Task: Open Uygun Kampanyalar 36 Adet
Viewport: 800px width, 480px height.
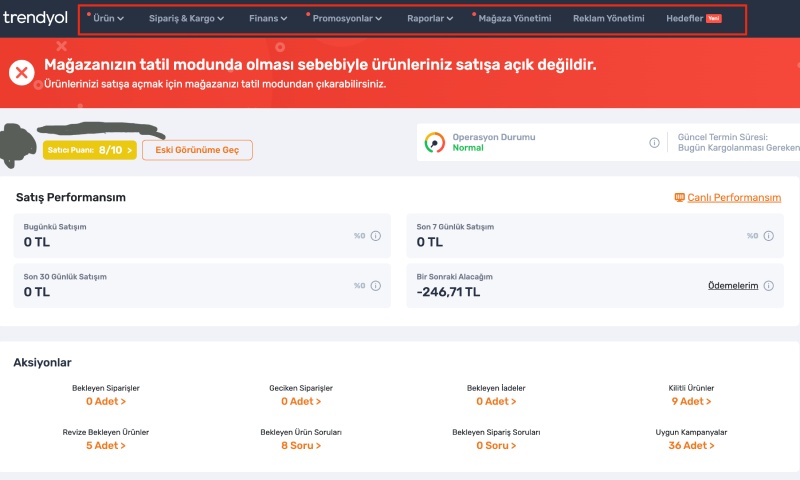Action: coord(691,445)
